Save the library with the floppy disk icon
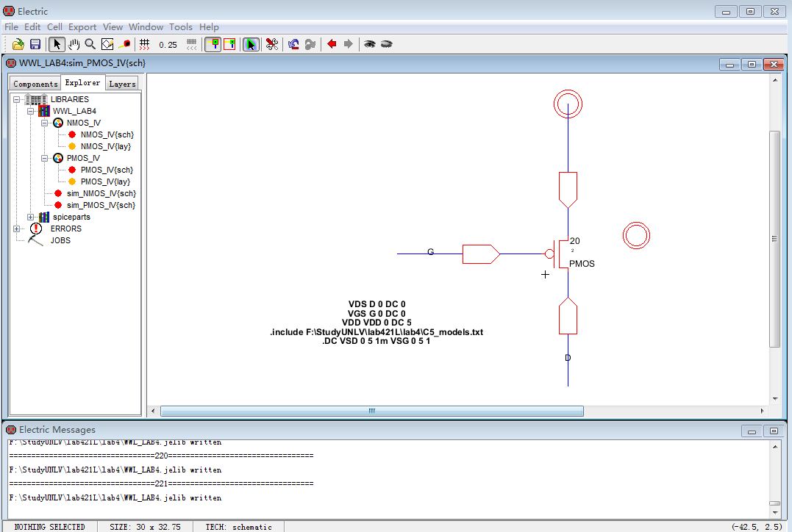 [35, 44]
